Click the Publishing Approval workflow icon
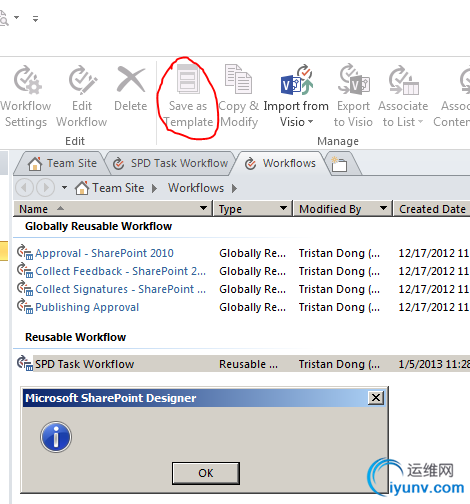470x504 pixels. (25, 306)
